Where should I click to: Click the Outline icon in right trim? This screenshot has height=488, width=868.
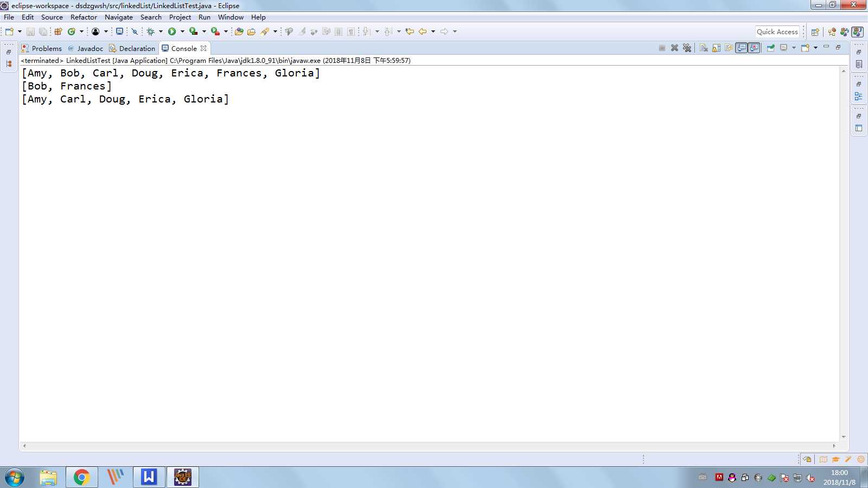[x=859, y=96]
